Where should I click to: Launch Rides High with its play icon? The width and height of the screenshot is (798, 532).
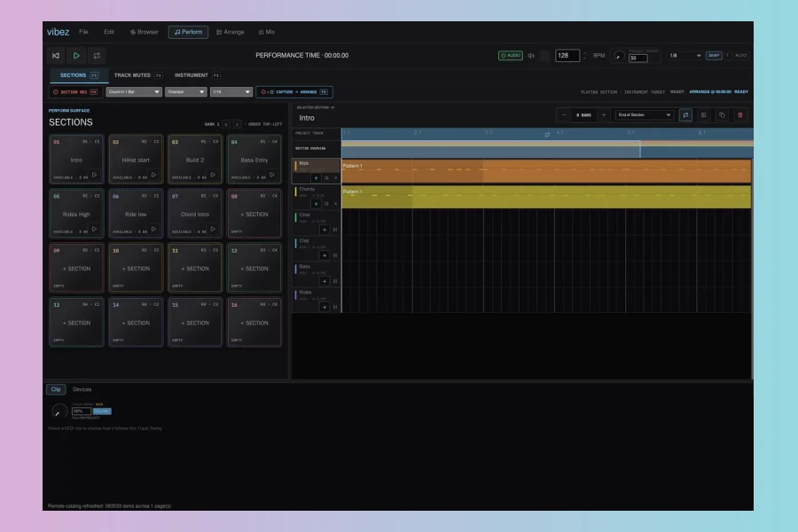click(x=94, y=229)
